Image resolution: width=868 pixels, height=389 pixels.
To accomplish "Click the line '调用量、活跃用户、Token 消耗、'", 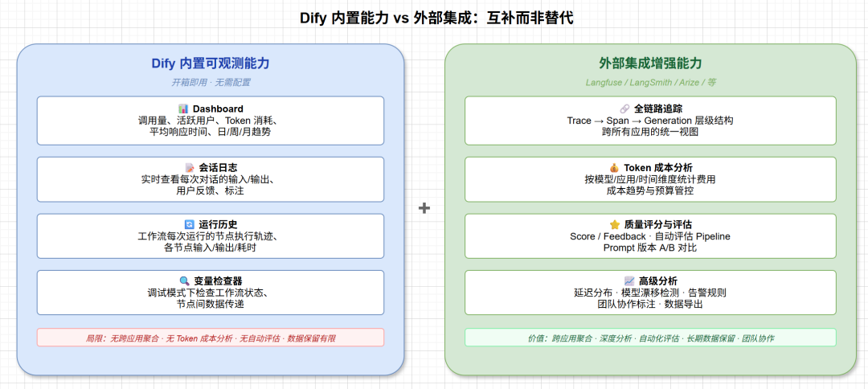I will click(x=211, y=121).
